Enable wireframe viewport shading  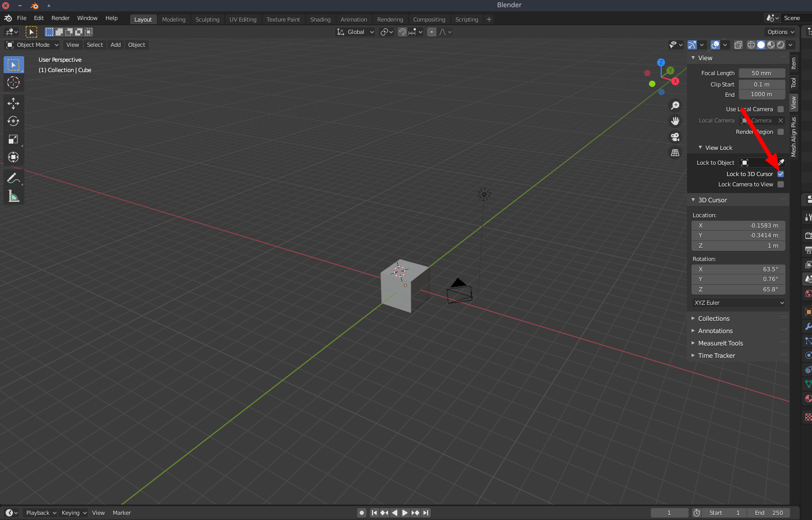point(751,45)
